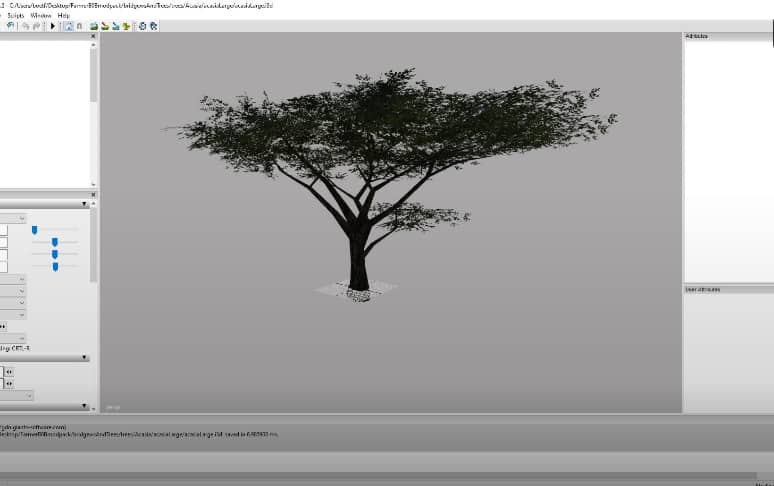774x486 pixels.
Task: Click the topmost slider handle at far left
Action: click(x=34, y=230)
